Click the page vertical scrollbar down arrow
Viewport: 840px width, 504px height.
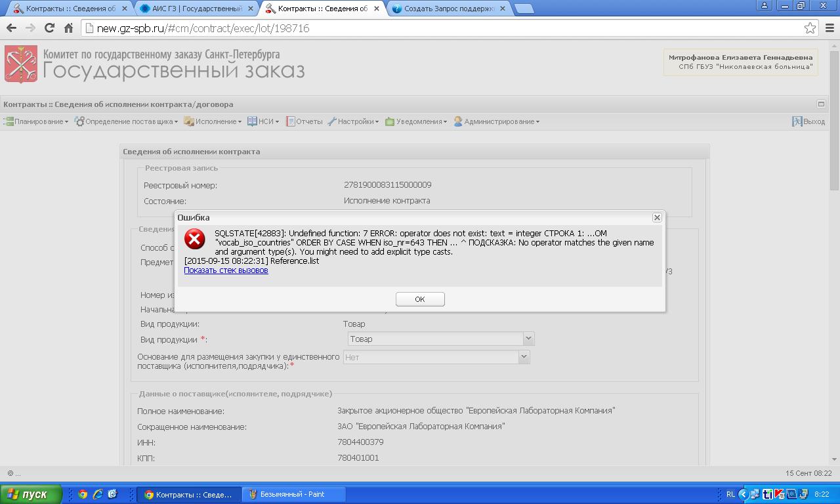pyautogui.click(x=835, y=459)
